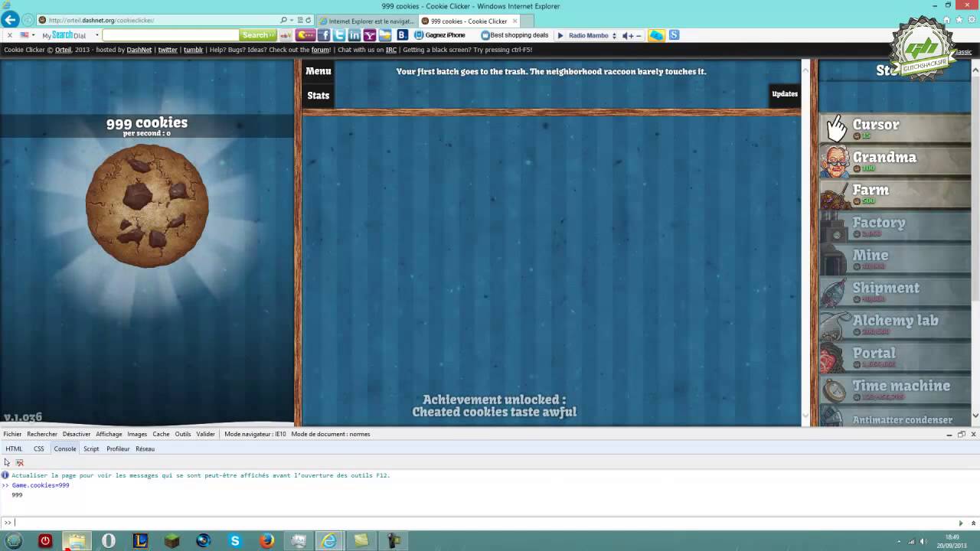
Task: Launch Firefox from the taskbar
Action: 266,541
